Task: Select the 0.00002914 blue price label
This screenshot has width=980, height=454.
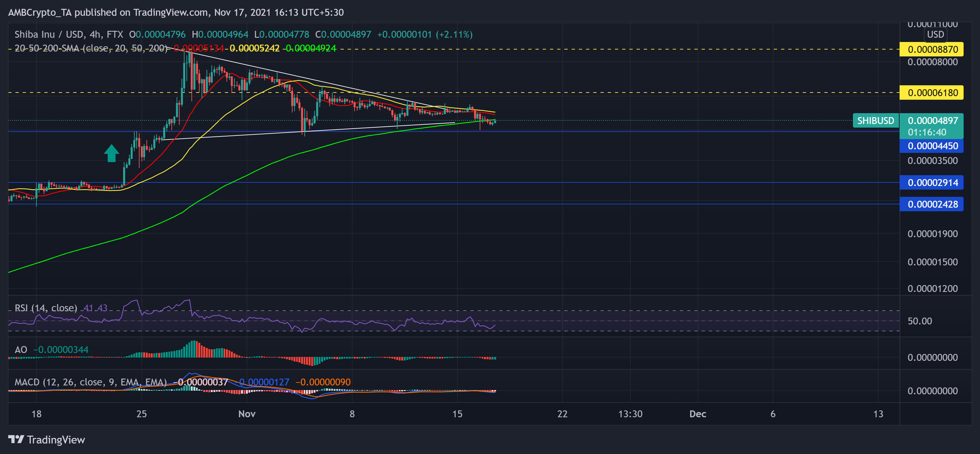Action: (931, 182)
